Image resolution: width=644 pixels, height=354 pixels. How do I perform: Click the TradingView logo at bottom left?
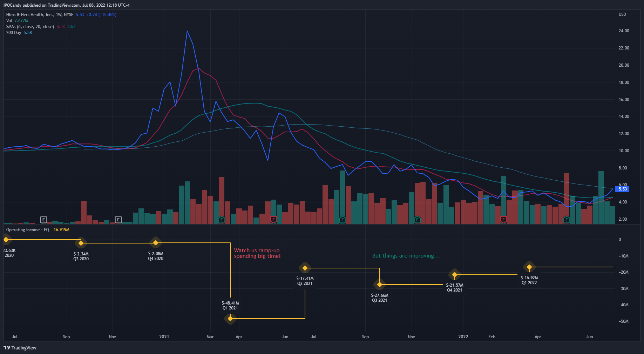[20, 348]
